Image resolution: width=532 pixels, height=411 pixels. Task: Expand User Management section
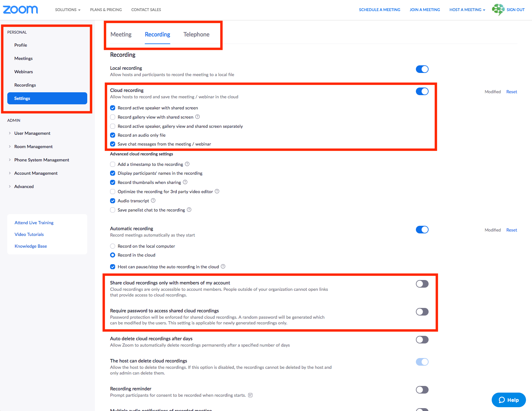(x=32, y=133)
